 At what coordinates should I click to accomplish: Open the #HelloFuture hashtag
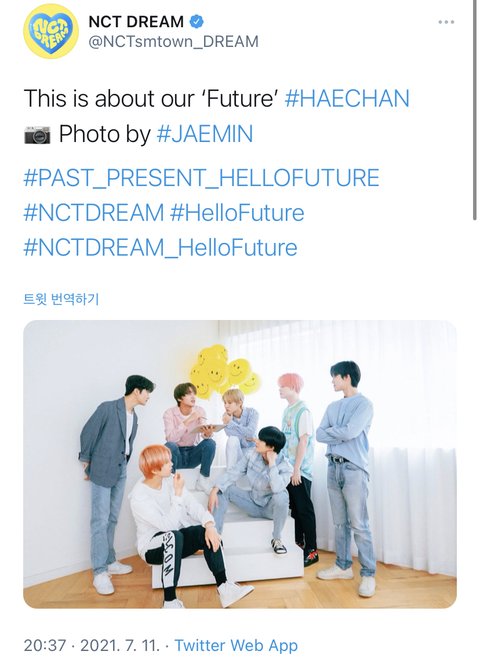click(x=237, y=212)
